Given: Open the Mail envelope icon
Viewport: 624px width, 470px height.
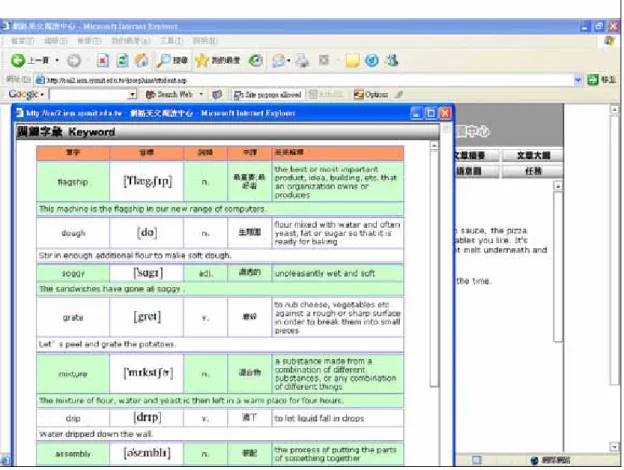Looking at the screenshot, I should [279, 60].
